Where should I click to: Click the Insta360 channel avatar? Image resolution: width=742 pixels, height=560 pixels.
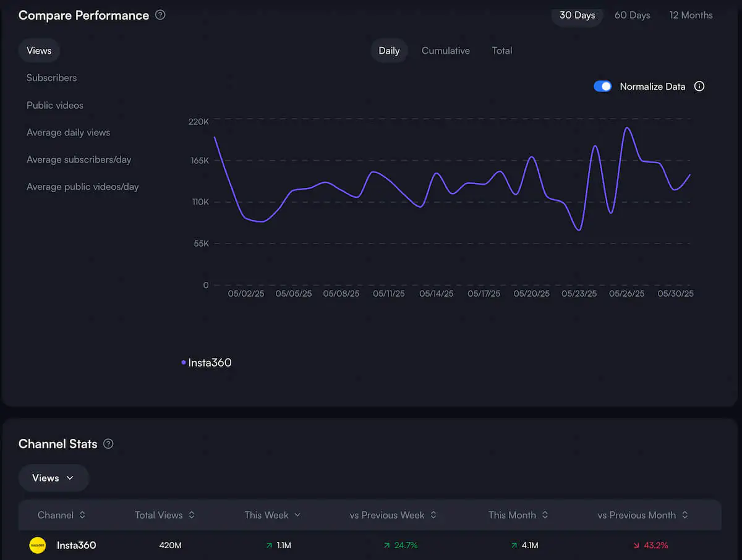37,545
